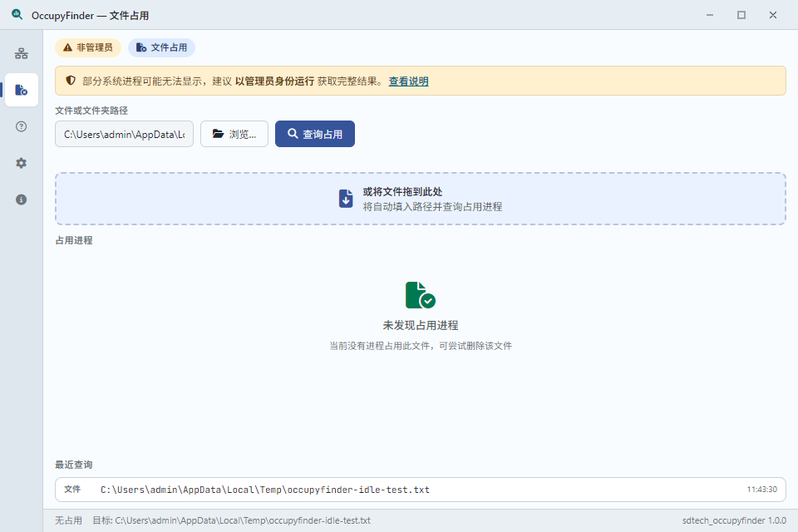Click the OccupyFinder app logo in title bar
This screenshot has height=532, width=798.
pos(17,15)
